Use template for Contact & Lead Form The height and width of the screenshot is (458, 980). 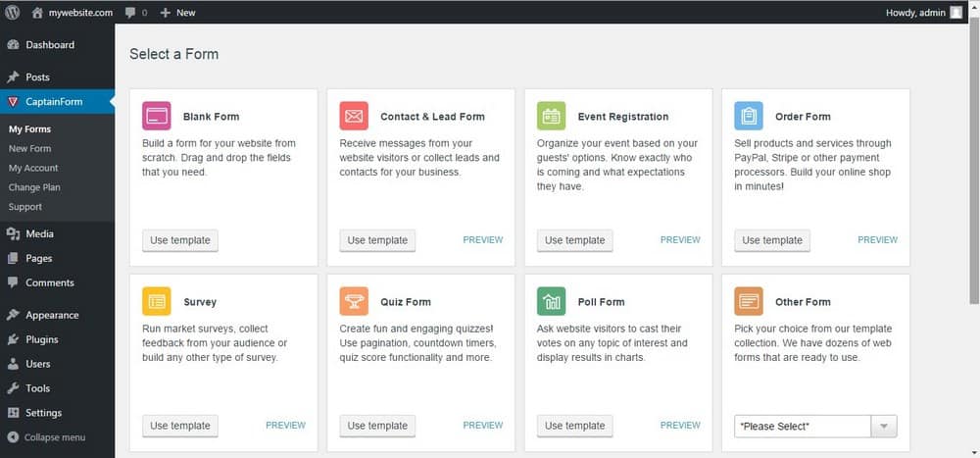(x=377, y=240)
